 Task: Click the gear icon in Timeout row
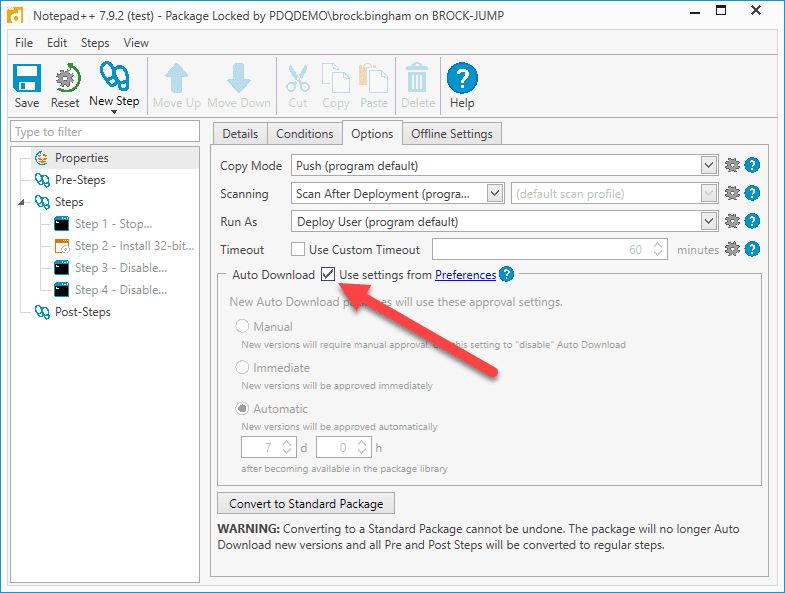[732, 249]
